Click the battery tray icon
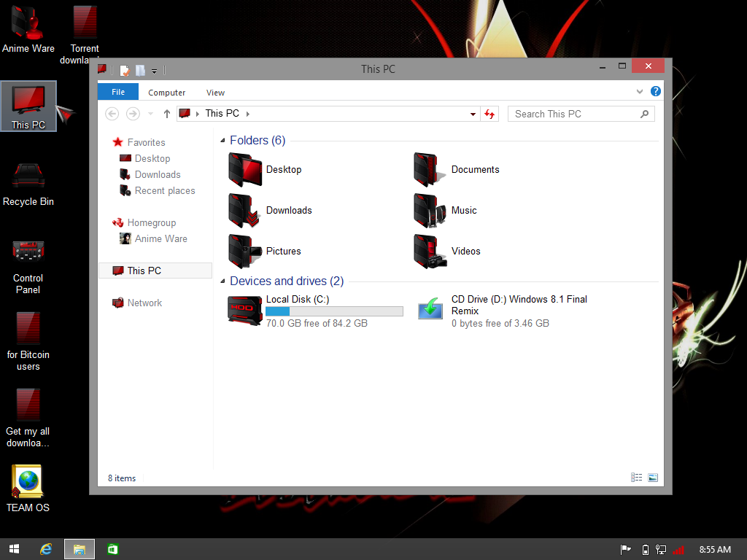The height and width of the screenshot is (560, 747). click(645, 550)
